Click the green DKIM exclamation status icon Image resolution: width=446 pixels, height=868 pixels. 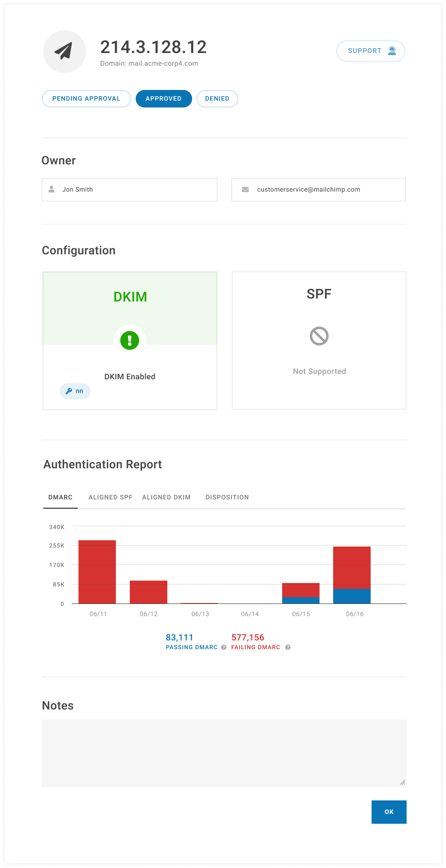(130, 340)
